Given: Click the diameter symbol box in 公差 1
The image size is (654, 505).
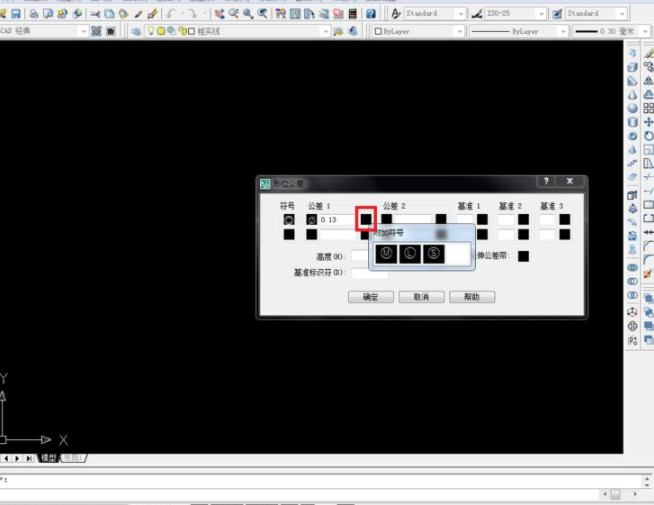Looking at the screenshot, I should point(311,219).
